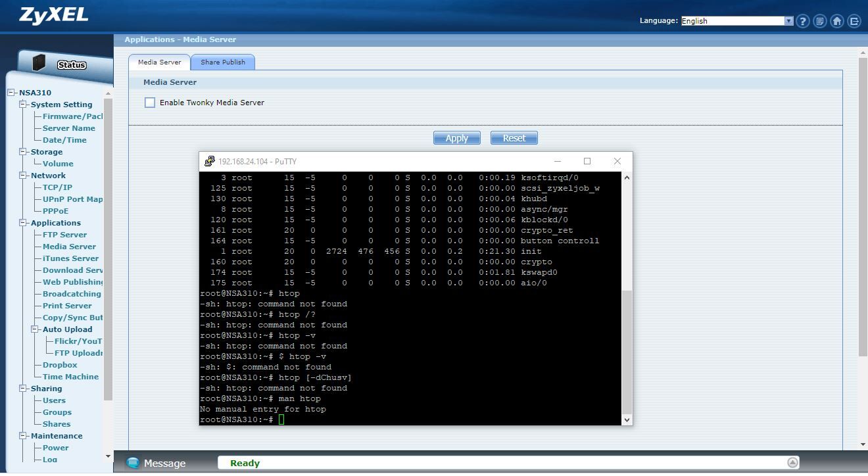Open Web Publishing in sidebar
868x476 pixels.
point(73,282)
